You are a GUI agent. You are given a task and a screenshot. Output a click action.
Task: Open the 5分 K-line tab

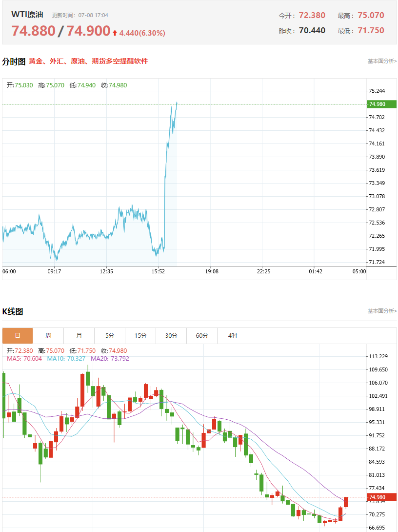[110, 336]
